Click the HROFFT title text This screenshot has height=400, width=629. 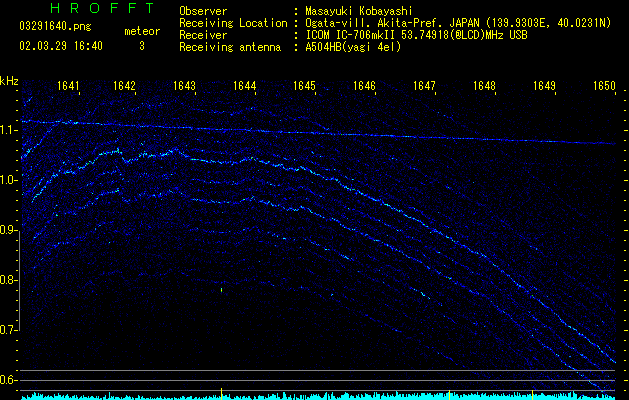click(102, 8)
